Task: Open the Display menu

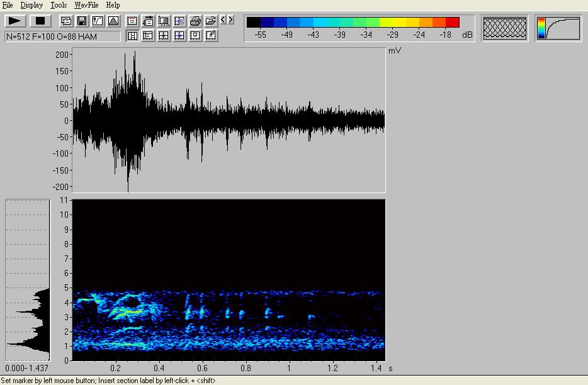Action: pos(31,5)
